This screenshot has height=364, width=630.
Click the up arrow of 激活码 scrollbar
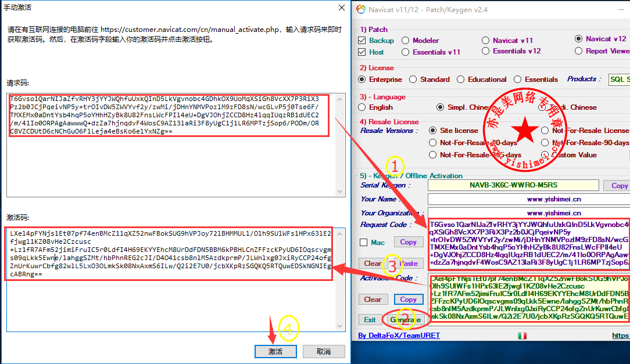click(340, 234)
